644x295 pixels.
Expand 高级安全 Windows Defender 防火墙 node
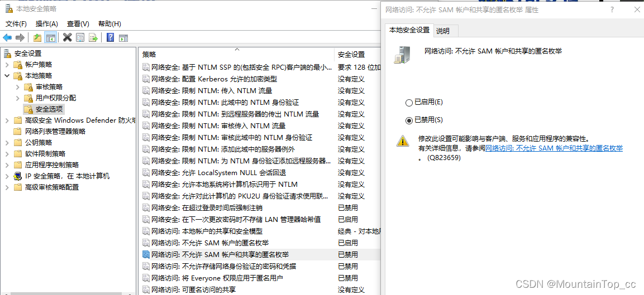click(x=7, y=120)
